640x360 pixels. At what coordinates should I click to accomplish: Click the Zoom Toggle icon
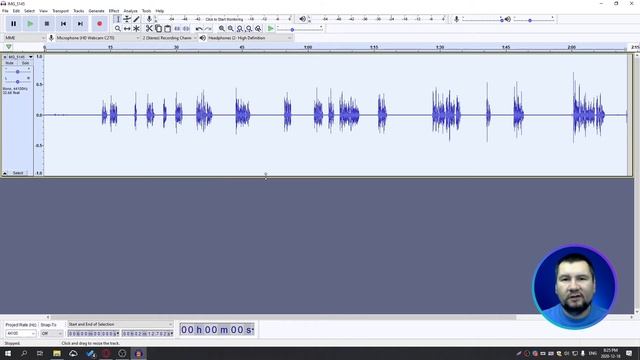pyautogui.click(x=258, y=29)
